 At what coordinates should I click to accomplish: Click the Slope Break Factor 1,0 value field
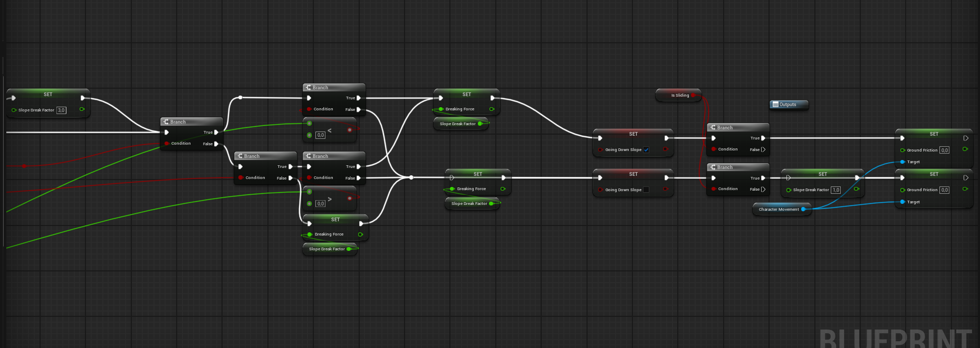click(835, 190)
